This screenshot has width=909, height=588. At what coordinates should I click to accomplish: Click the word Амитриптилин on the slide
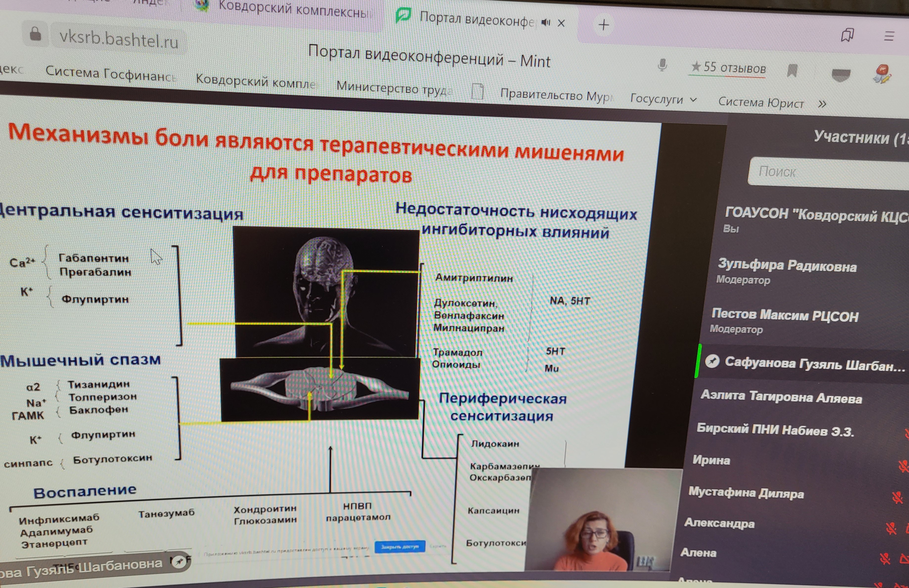pos(474,278)
